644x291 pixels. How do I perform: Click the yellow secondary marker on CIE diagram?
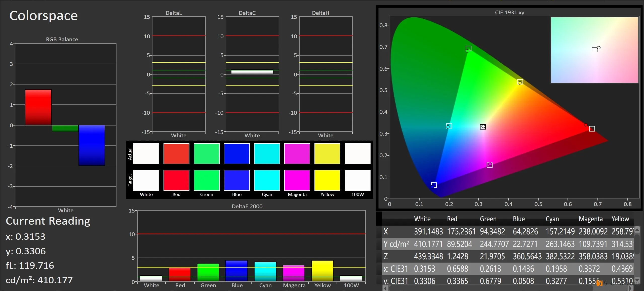520,82
